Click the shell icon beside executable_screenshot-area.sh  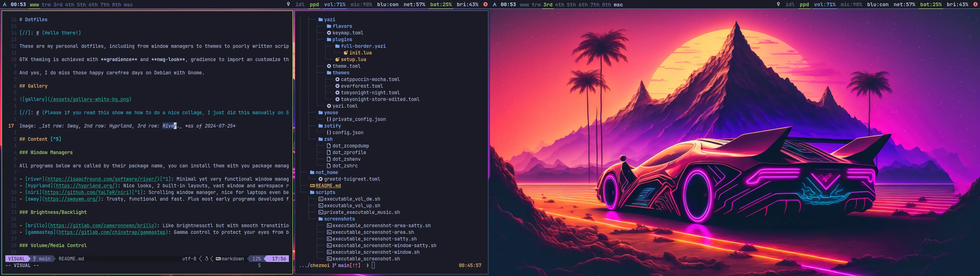pos(329,232)
